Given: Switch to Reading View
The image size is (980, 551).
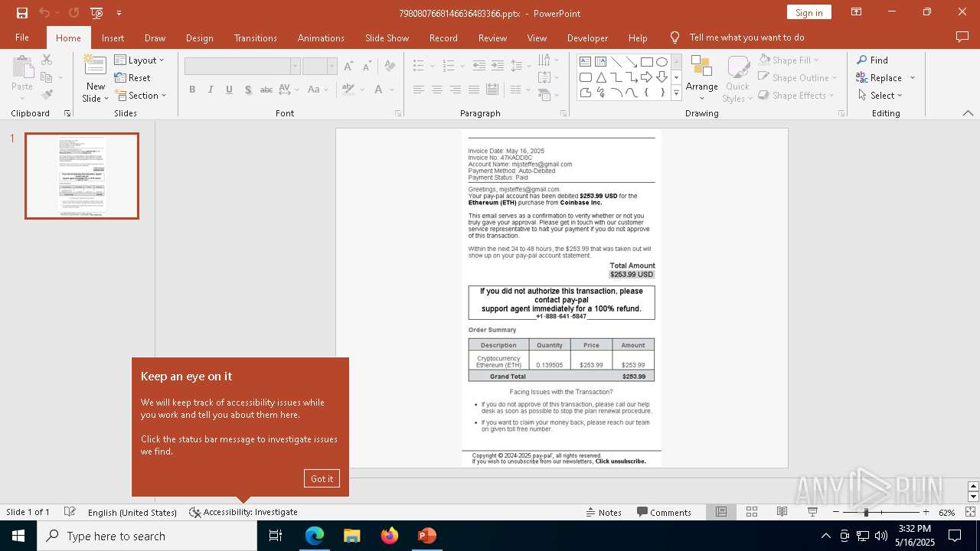Looking at the screenshot, I should tap(782, 512).
